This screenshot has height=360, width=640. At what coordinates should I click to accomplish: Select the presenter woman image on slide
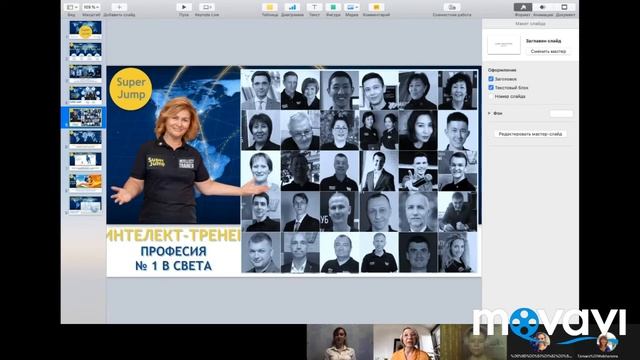click(176, 161)
